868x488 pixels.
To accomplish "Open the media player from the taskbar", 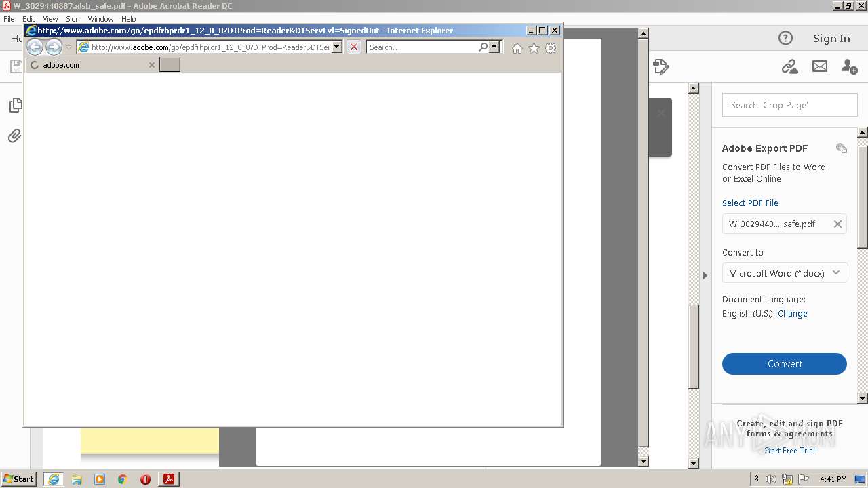I will (100, 479).
